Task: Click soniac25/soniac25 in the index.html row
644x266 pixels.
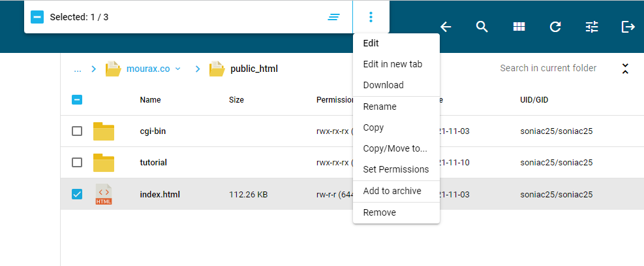Action: pos(556,195)
